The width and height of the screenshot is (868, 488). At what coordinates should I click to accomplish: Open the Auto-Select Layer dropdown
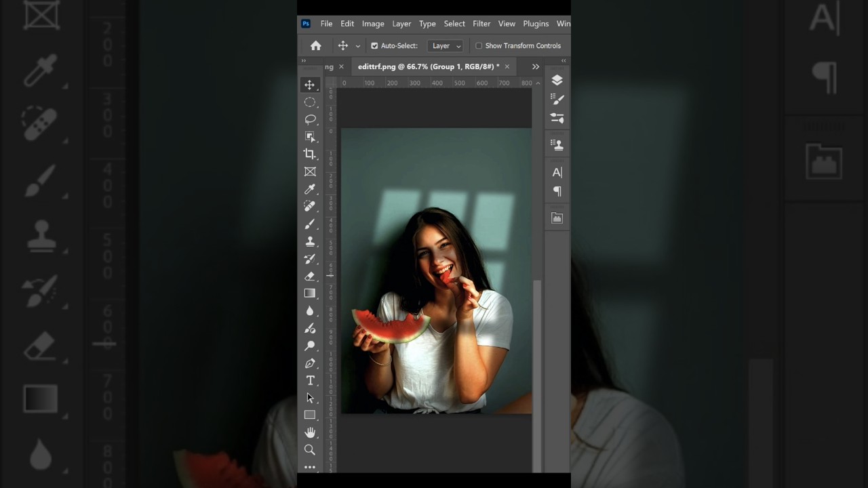click(446, 45)
